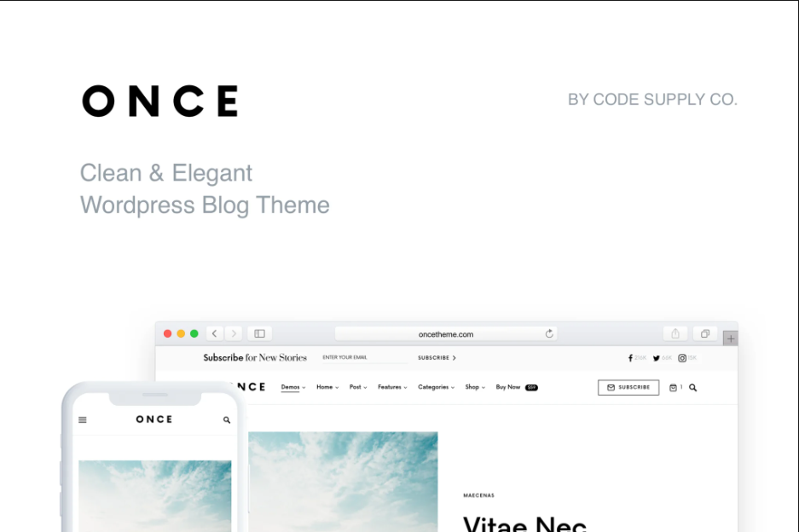Toggle the browser sidebar icon

click(259, 333)
